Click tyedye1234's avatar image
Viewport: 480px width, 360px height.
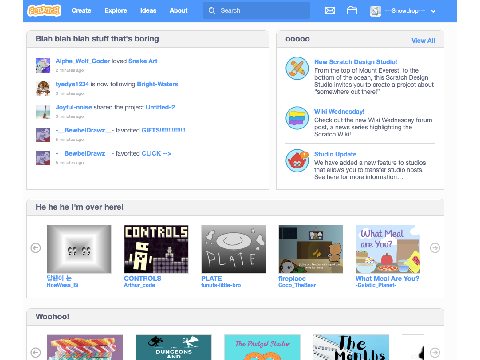click(x=43, y=88)
